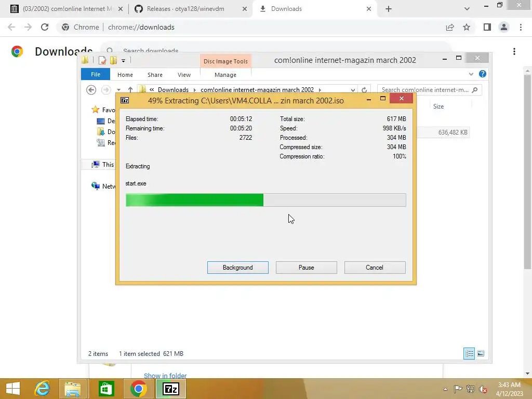Image resolution: width=532 pixels, height=399 pixels.
Task: Click the Chrome page vertical scrollbar
Action: [527, 171]
